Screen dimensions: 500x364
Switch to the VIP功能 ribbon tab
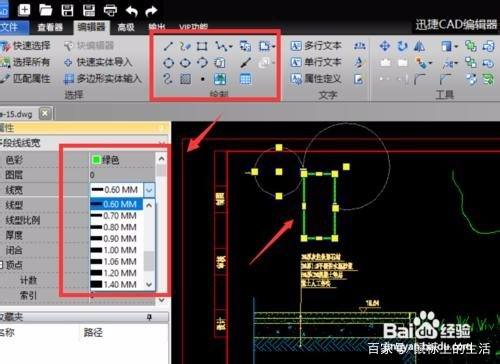[193, 27]
